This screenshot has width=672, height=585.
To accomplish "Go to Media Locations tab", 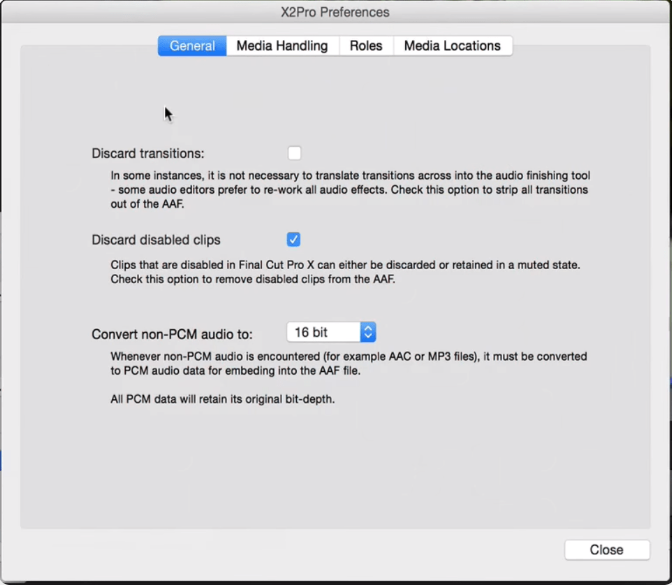I will 453,46.
